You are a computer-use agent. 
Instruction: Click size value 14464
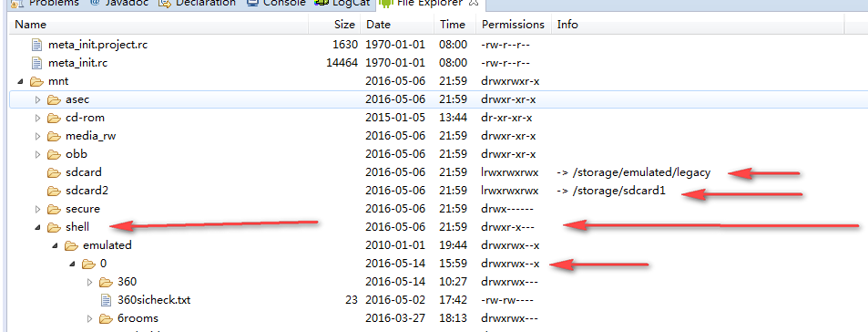(342, 63)
